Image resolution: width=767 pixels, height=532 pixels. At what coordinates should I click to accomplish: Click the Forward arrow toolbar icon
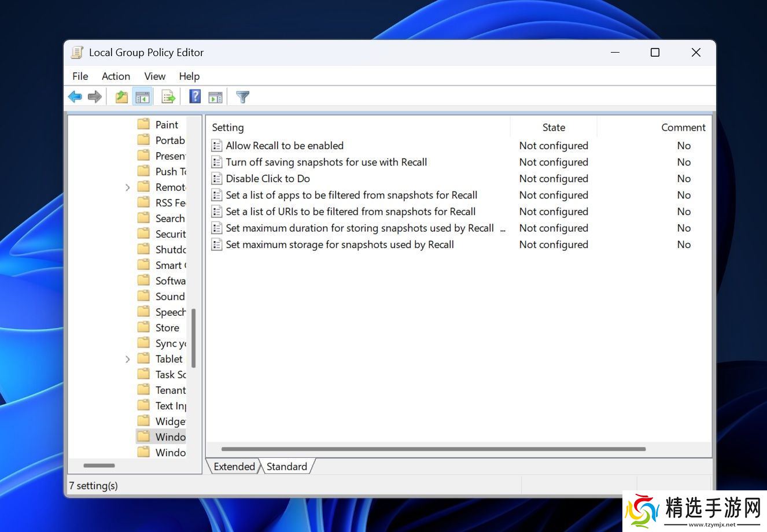coord(94,97)
